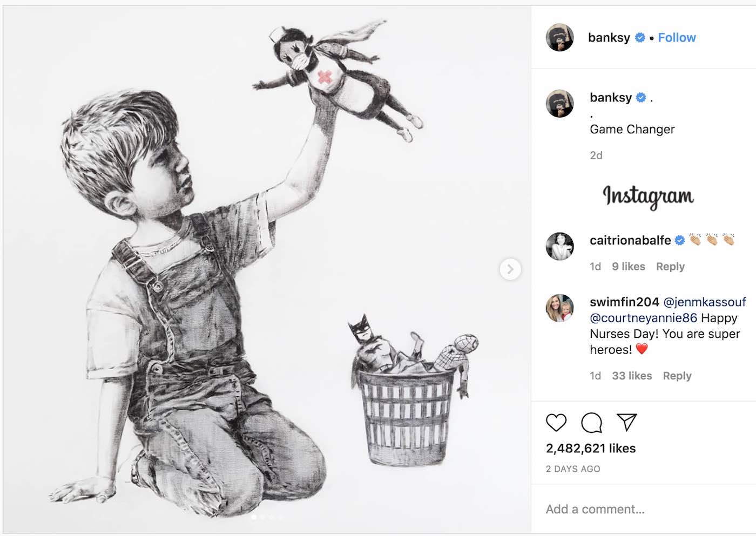Reply to swimfin204's comment
This screenshot has height=536, width=756.
(x=677, y=376)
